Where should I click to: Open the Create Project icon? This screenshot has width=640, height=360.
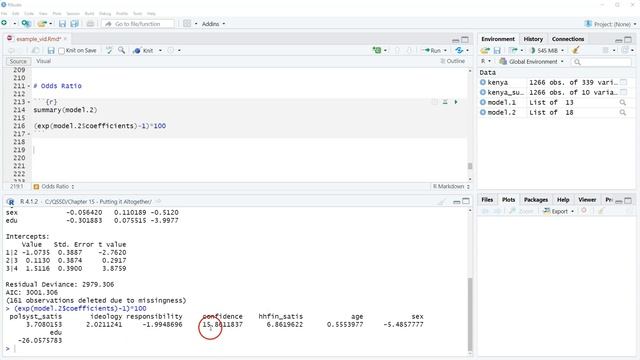[x=26, y=24]
